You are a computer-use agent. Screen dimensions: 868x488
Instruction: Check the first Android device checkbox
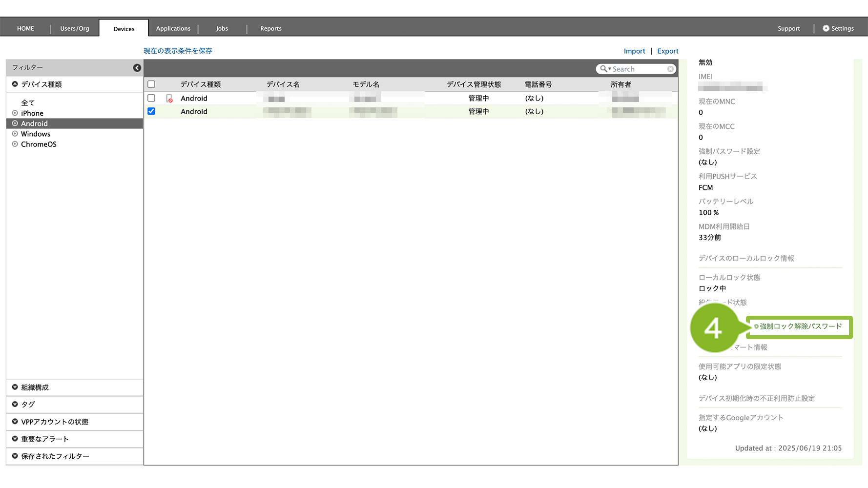click(x=151, y=98)
